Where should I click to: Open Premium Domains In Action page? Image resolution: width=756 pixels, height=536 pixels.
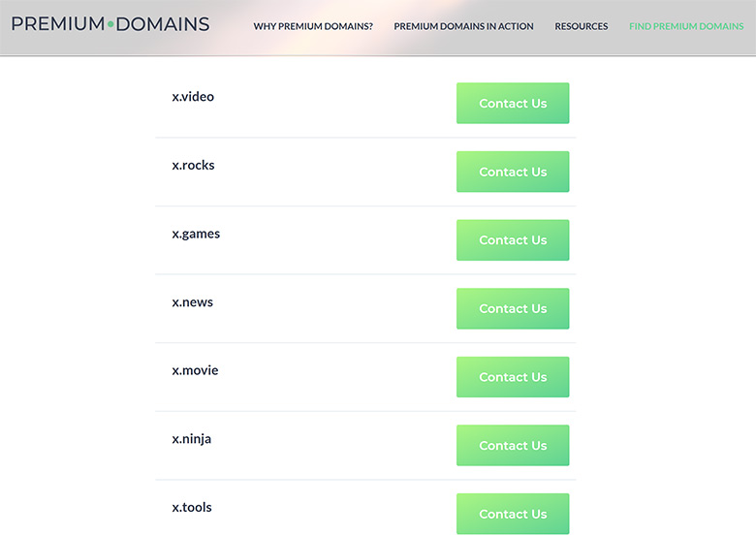coord(463,26)
